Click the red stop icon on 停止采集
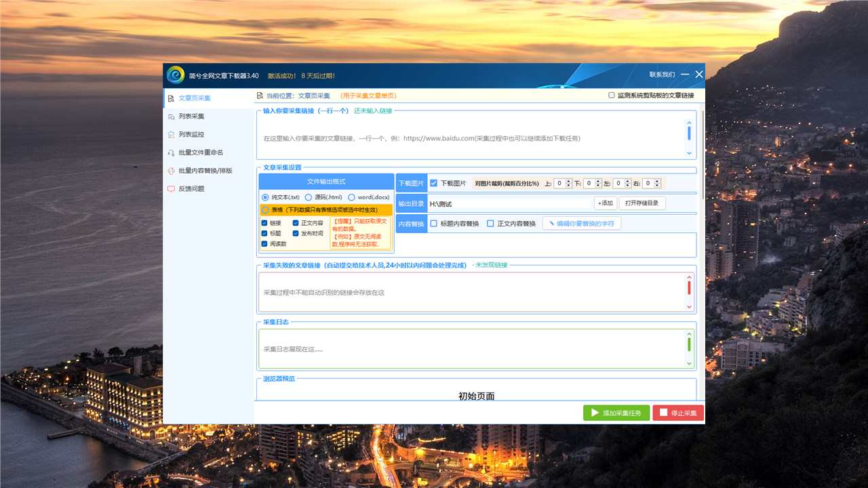Image resolution: width=868 pixels, height=488 pixels. tap(663, 413)
